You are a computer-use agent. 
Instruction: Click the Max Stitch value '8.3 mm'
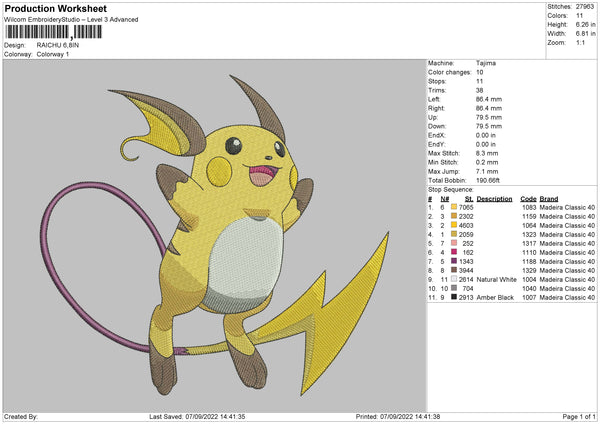pyautogui.click(x=487, y=153)
